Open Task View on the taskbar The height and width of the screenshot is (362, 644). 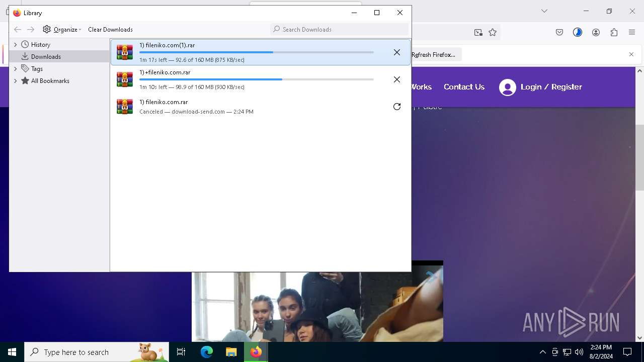181,352
